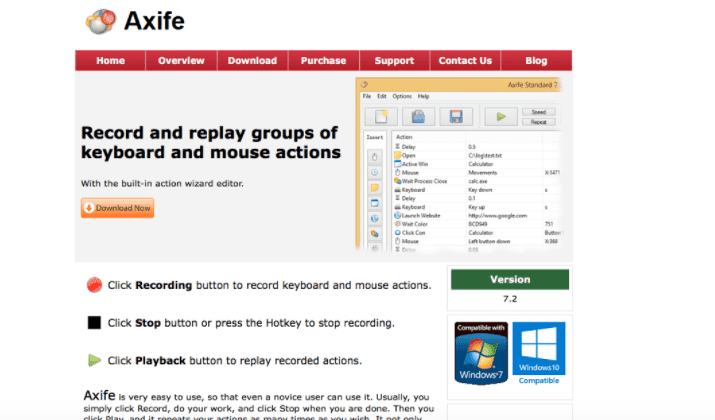715x420 pixels.
Task: Click the globe icon of Launch Website row
Action: (398, 215)
